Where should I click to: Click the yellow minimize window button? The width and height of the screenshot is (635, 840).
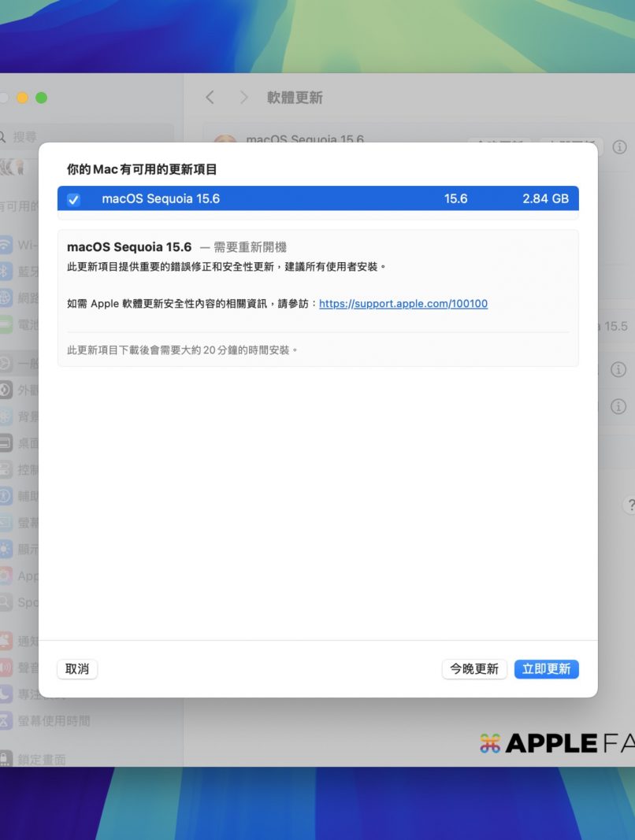[x=22, y=98]
